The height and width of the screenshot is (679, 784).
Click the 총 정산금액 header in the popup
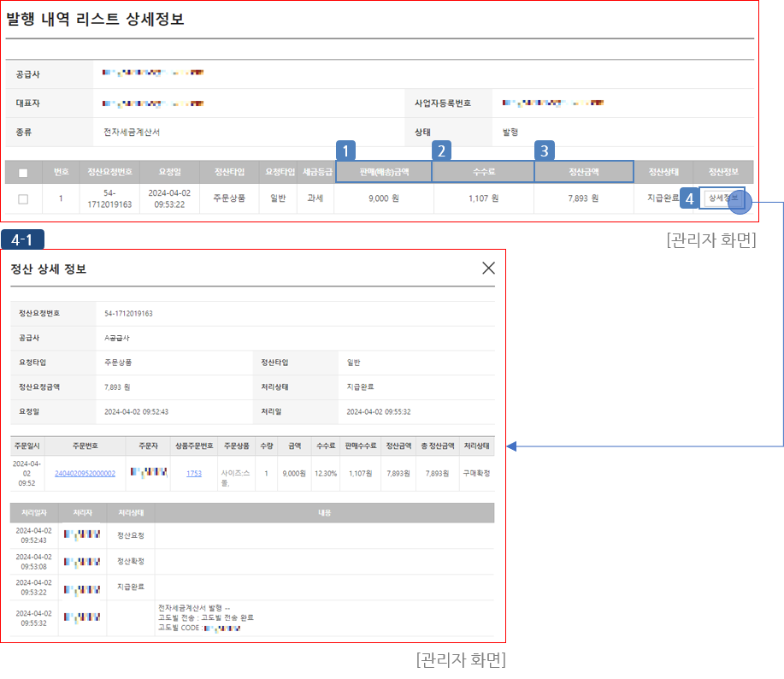coord(437,446)
